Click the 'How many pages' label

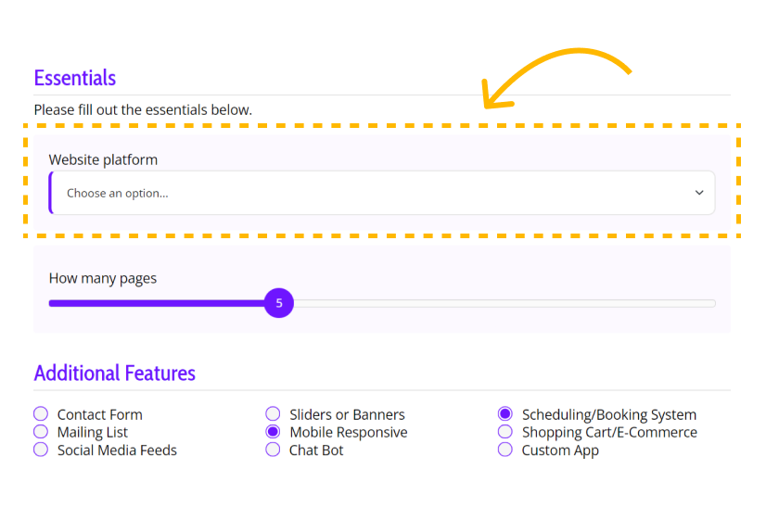click(x=103, y=278)
